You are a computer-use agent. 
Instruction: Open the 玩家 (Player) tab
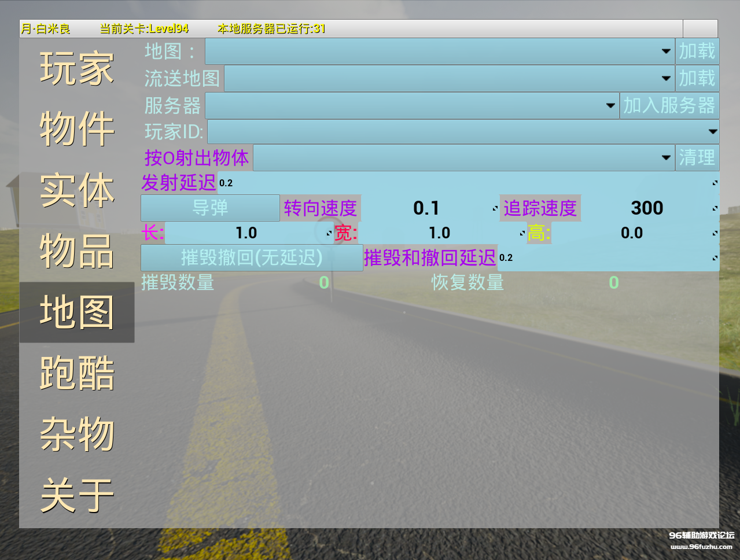tap(77, 68)
